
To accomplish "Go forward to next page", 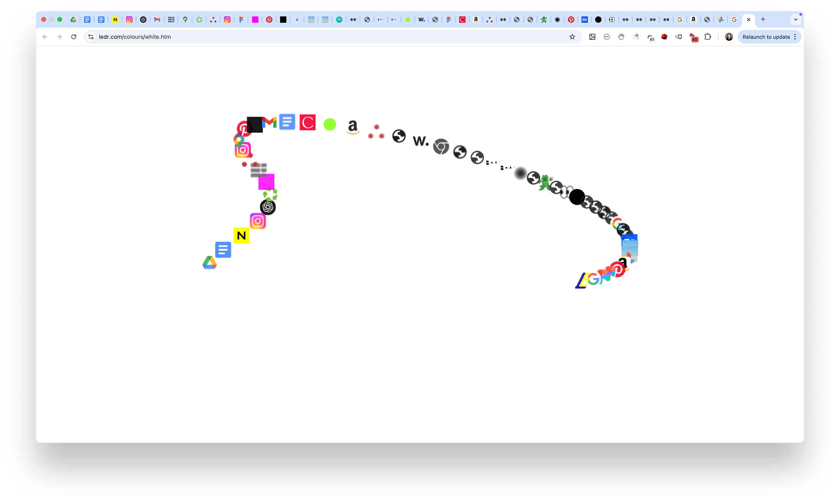I will click(59, 37).
